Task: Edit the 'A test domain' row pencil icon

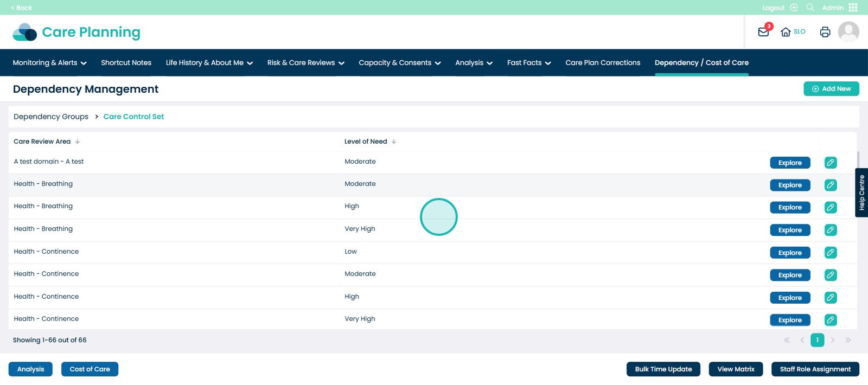Action: click(x=830, y=163)
